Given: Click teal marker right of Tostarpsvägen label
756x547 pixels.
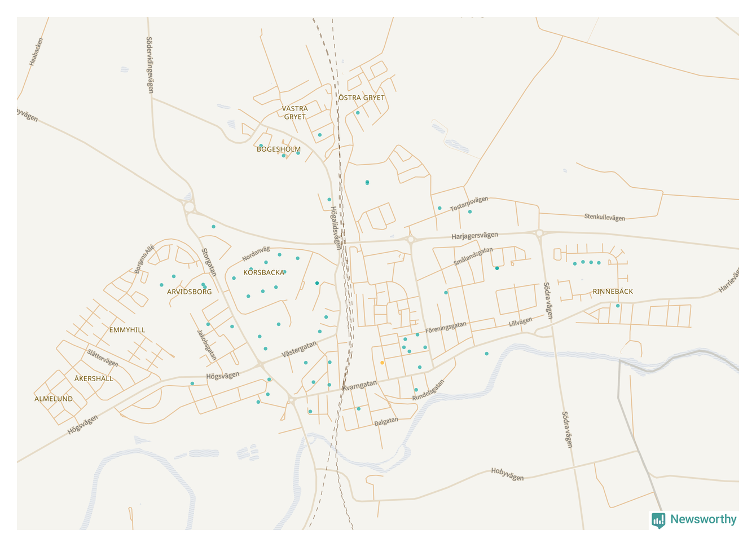Looking at the screenshot, I should 470,212.
